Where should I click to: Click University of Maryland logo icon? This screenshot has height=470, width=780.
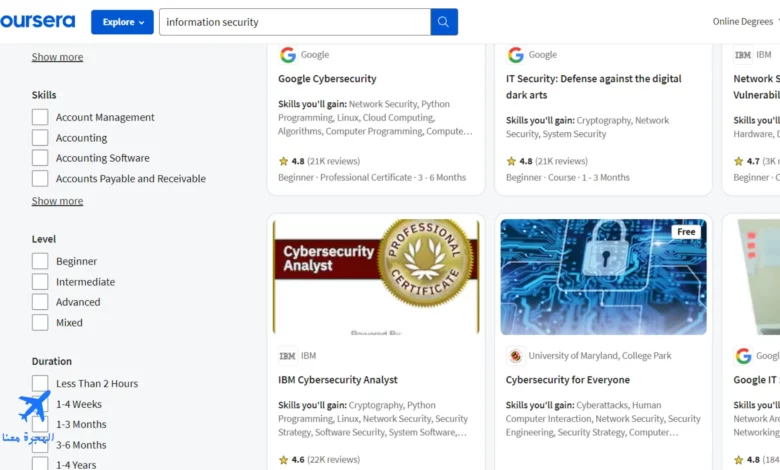[x=515, y=356]
